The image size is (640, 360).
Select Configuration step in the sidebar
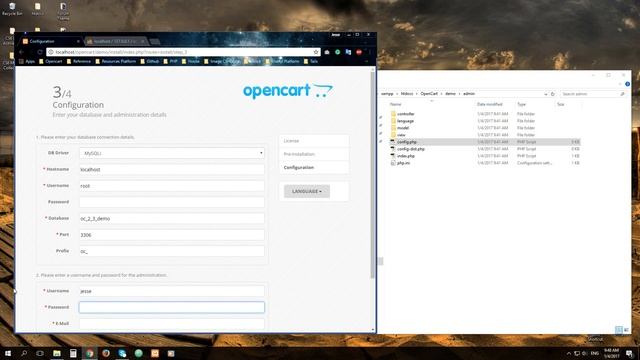pos(314,167)
